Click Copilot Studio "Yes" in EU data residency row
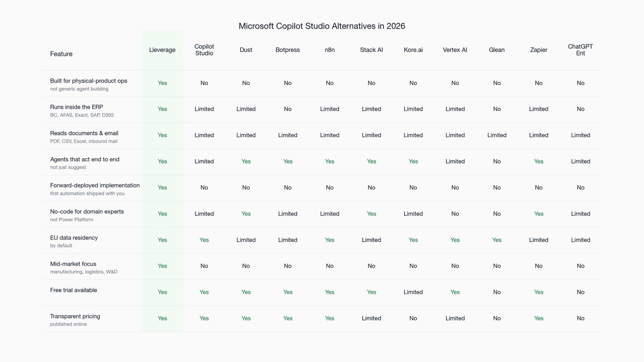This screenshot has height=362, width=644. (204, 240)
